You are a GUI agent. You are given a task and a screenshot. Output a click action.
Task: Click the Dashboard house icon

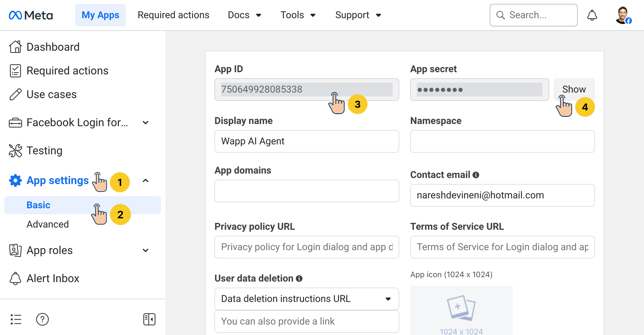click(x=15, y=47)
